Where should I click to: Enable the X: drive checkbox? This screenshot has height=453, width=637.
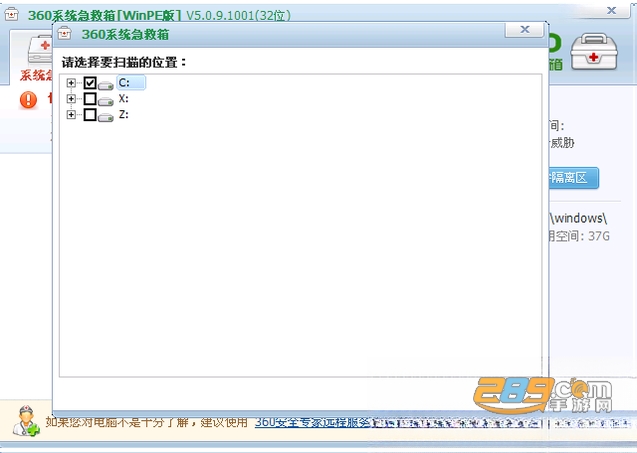[90, 99]
